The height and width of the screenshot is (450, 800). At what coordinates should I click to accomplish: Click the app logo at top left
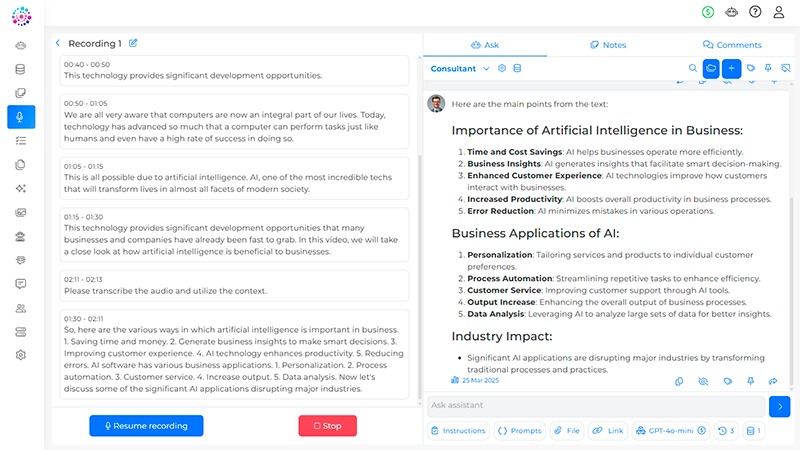click(21, 16)
